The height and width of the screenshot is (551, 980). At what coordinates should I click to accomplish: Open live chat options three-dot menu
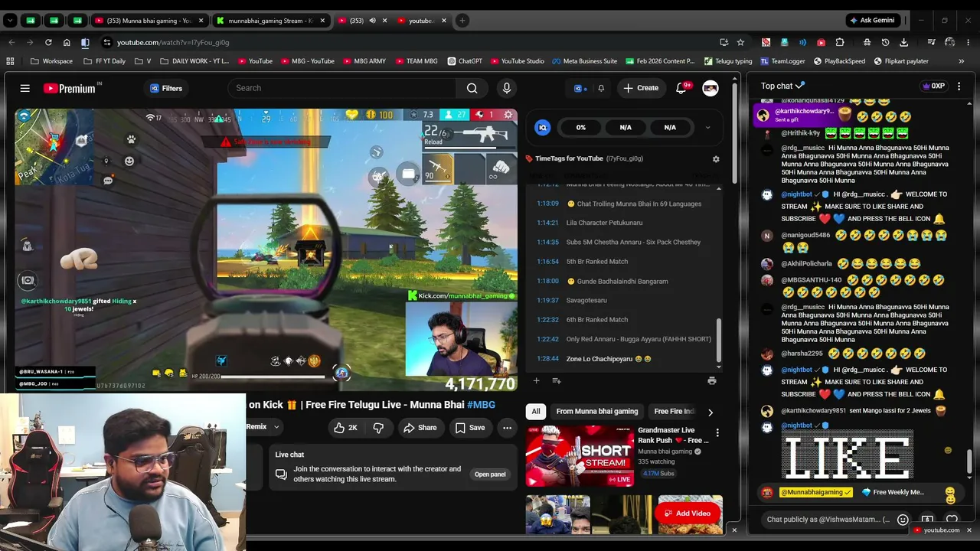click(959, 86)
